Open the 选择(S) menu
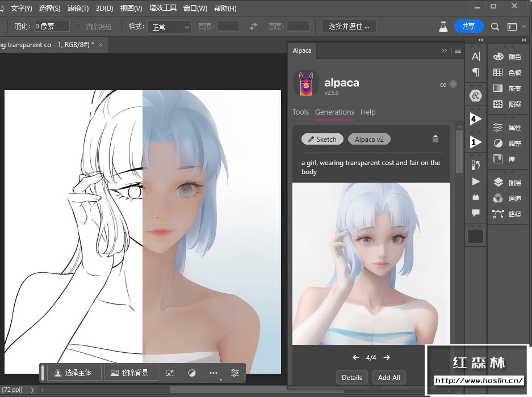532x397 pixels. (x=49, y=8)
